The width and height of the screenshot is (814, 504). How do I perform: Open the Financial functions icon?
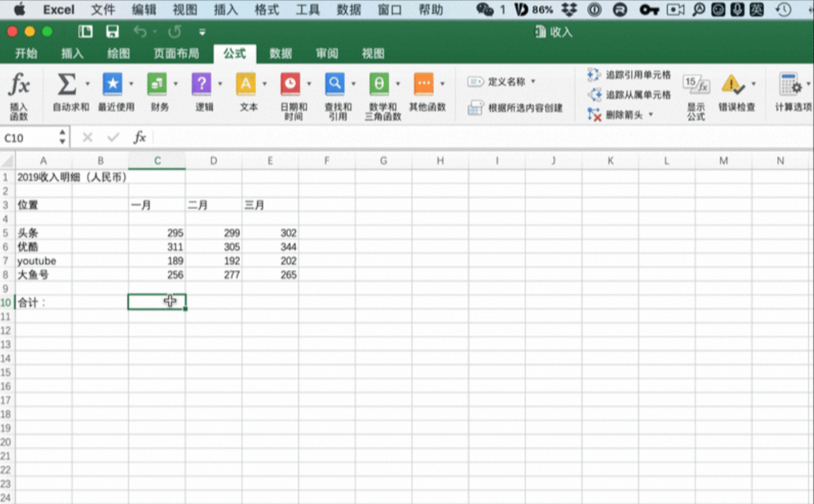point(157,84)
